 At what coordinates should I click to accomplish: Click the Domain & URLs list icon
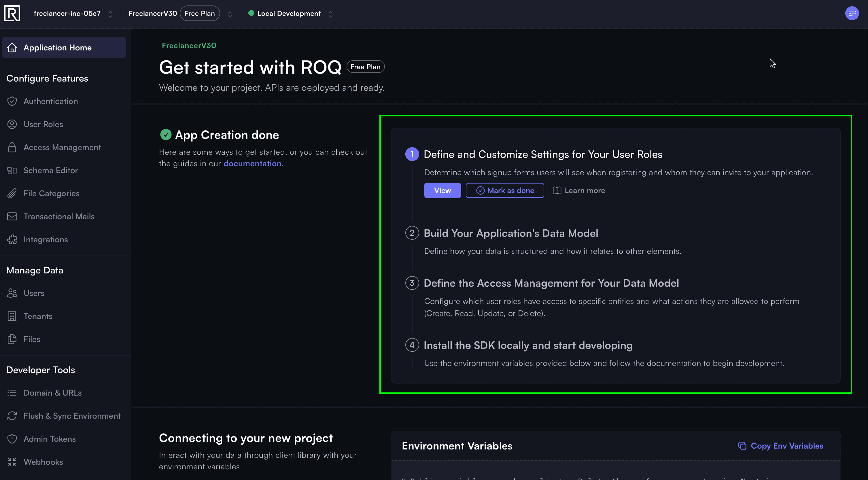[12, 393]
